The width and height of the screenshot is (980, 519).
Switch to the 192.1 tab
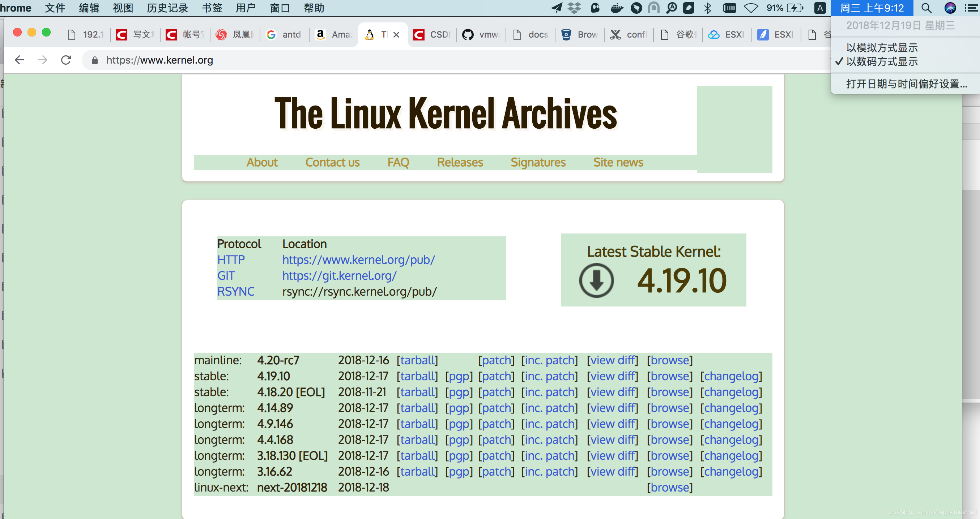pos(85,35)
